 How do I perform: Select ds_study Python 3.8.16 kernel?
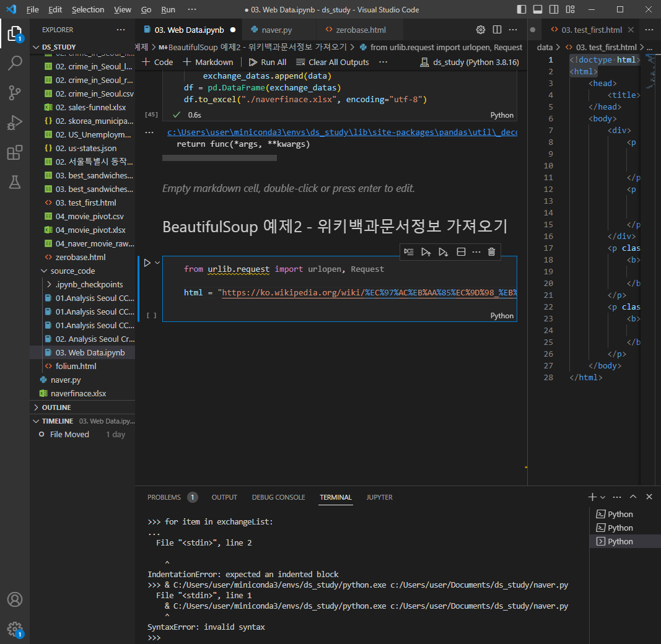pyautogui.click(x=470, y=63)
